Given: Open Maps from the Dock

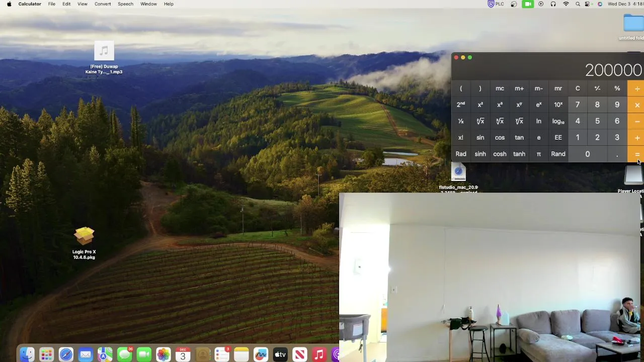Looking at the screenshot, I should pos(105,355).
